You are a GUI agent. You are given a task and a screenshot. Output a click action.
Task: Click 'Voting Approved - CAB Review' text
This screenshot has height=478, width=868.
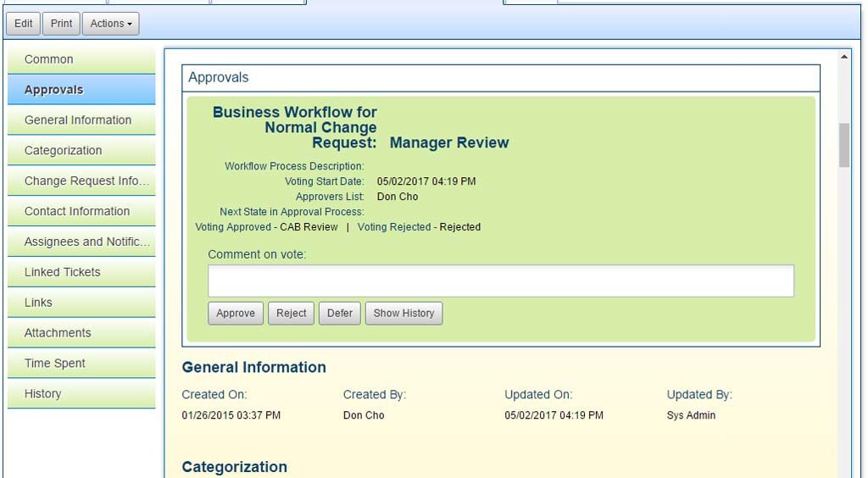pyautogui.click(x=266, y=227)
